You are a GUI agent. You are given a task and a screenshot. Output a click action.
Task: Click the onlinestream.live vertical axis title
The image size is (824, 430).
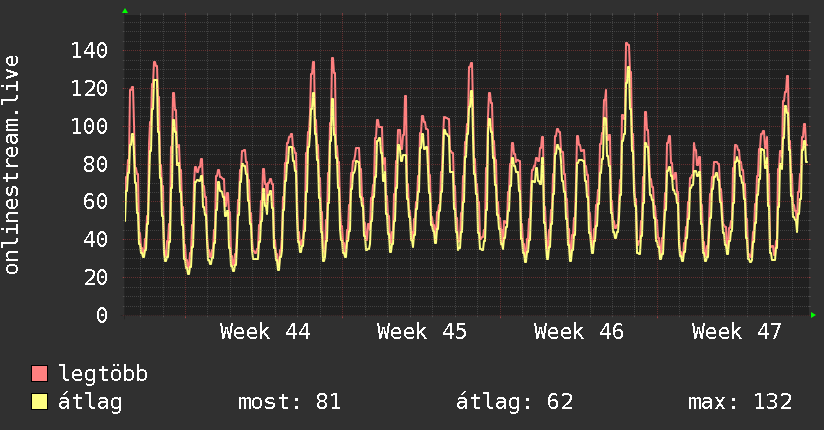point(12,165)
